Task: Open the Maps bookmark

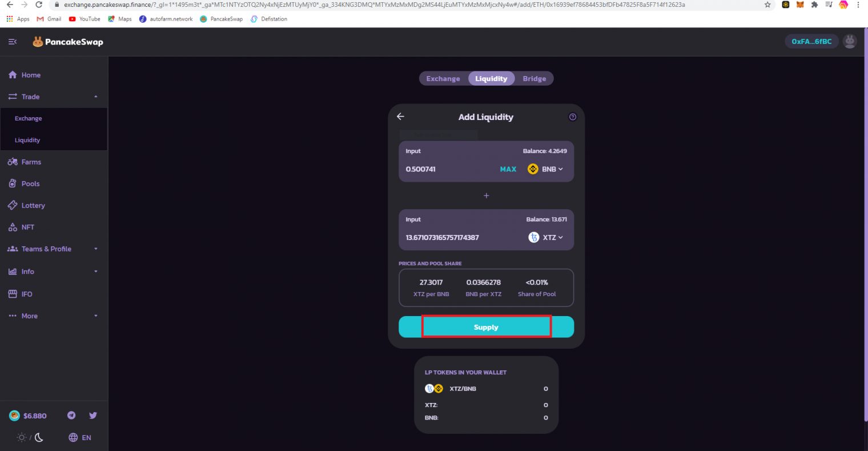Action: [120, 19]
